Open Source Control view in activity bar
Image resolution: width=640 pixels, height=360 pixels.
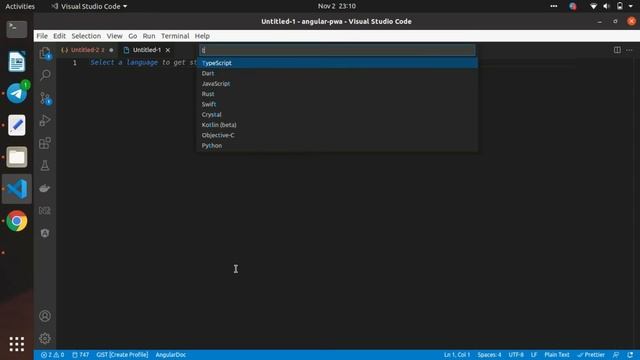(x=45, y=98)
